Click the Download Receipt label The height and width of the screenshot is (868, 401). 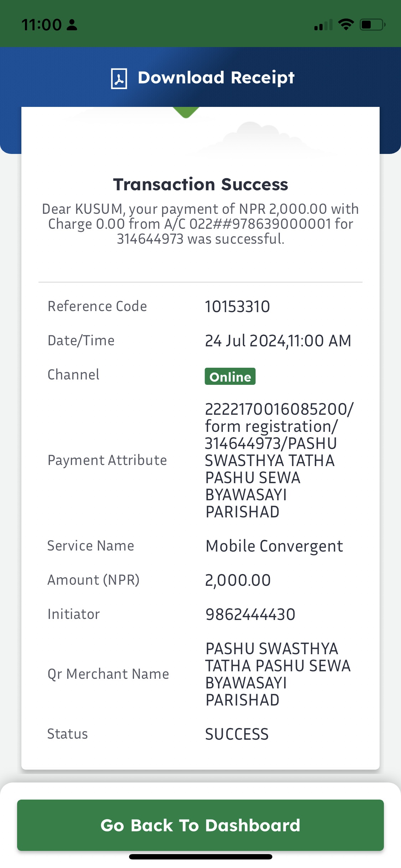(216, 78)
